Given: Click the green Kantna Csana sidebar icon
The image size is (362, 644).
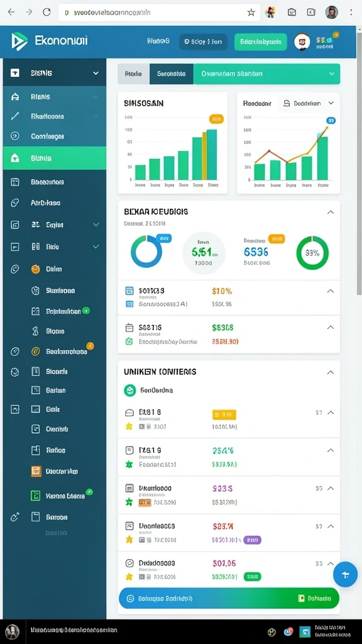Looking at the screenshot, I should [36, 496].
